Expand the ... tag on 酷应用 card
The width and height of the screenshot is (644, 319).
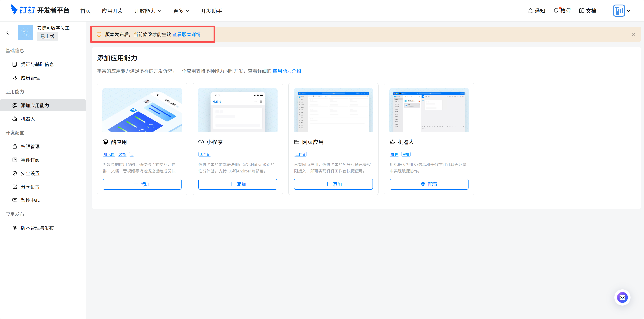(x=132, y=154)
